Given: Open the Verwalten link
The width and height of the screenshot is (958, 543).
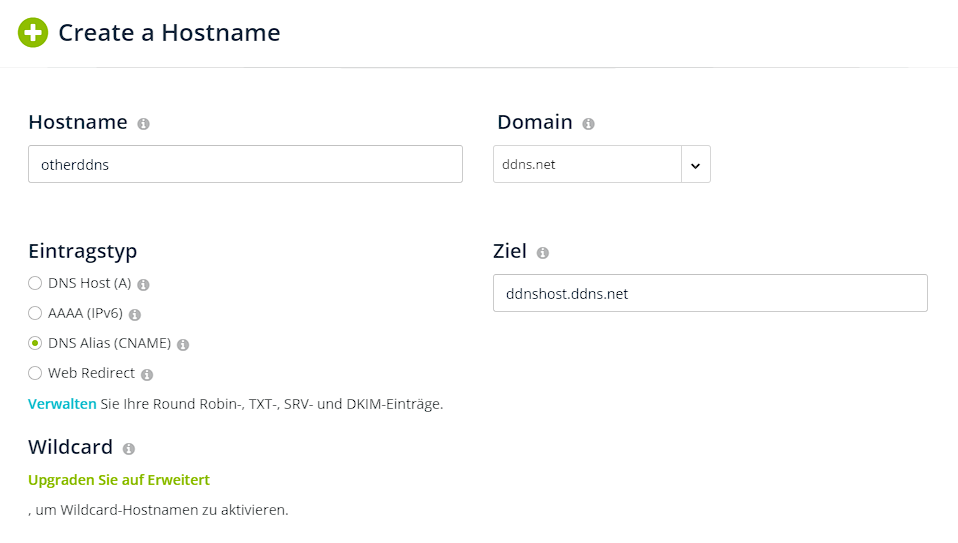Looking at the screenshot, I should click(x=62, y=404).
